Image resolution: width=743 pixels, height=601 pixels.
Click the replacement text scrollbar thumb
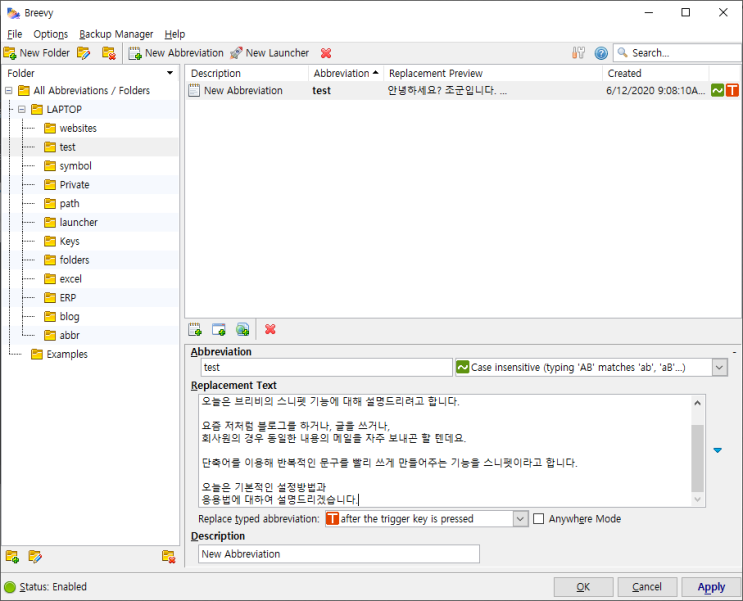pyautogui.click(x=697, y=458)
